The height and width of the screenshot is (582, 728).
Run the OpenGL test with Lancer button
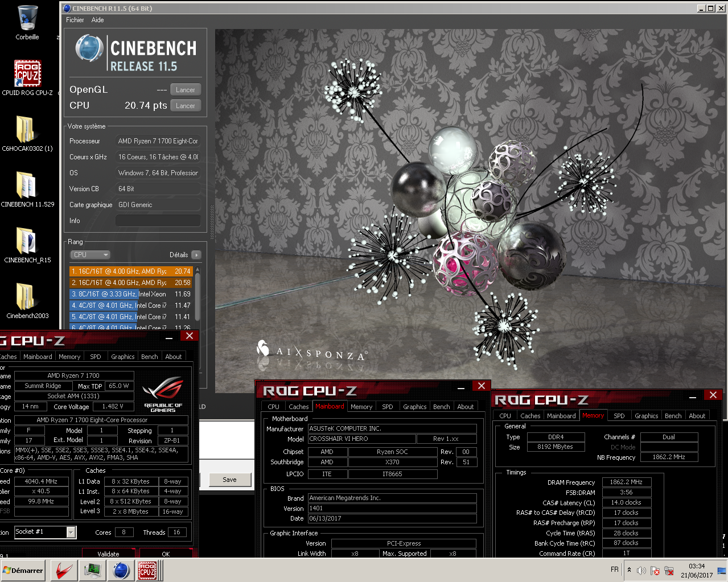click(186, 90)
